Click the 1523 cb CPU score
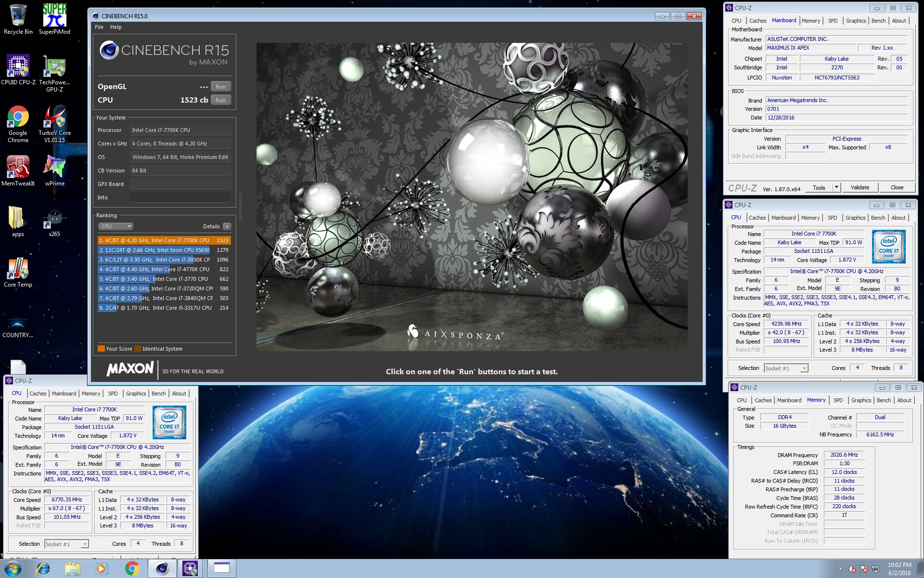 click(194, 100)
